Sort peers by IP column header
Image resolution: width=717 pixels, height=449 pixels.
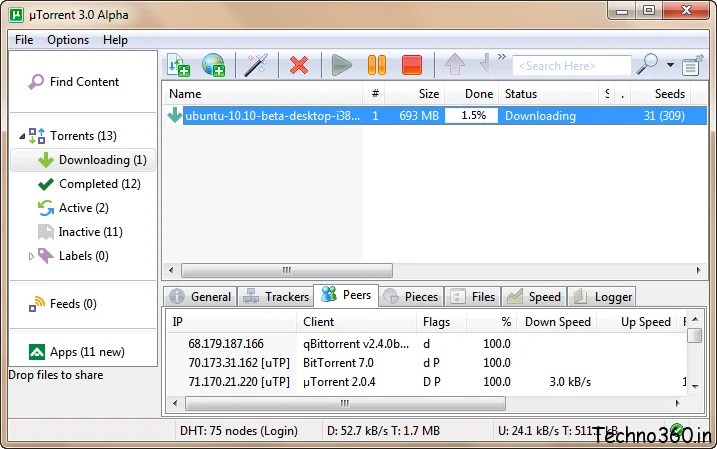coord(232,322)
